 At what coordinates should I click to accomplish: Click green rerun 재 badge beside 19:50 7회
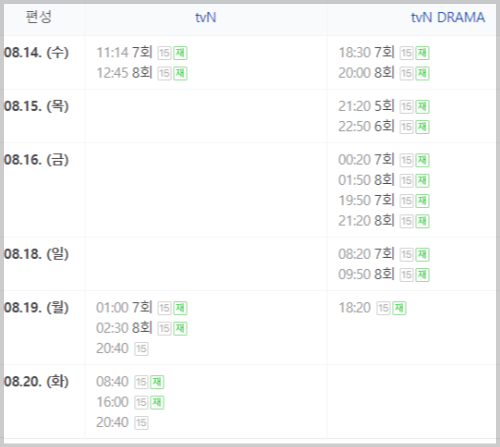[422, 201]
